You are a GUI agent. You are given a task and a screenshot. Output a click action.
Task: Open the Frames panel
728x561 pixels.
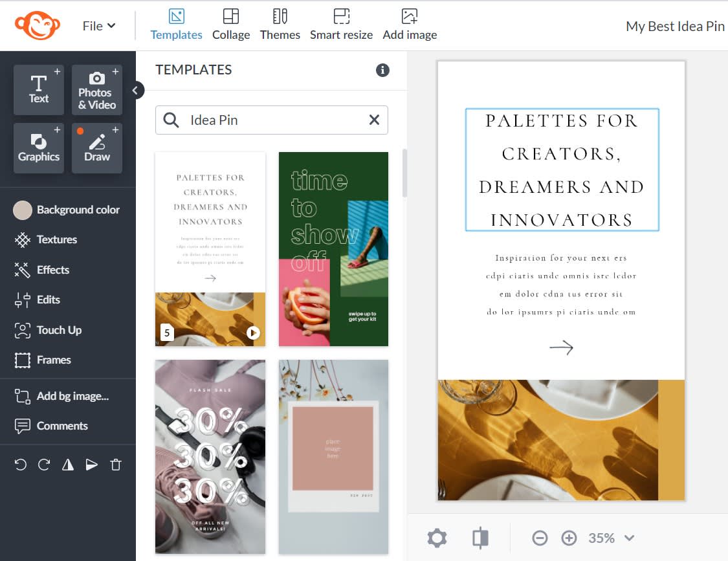(43, 360)
